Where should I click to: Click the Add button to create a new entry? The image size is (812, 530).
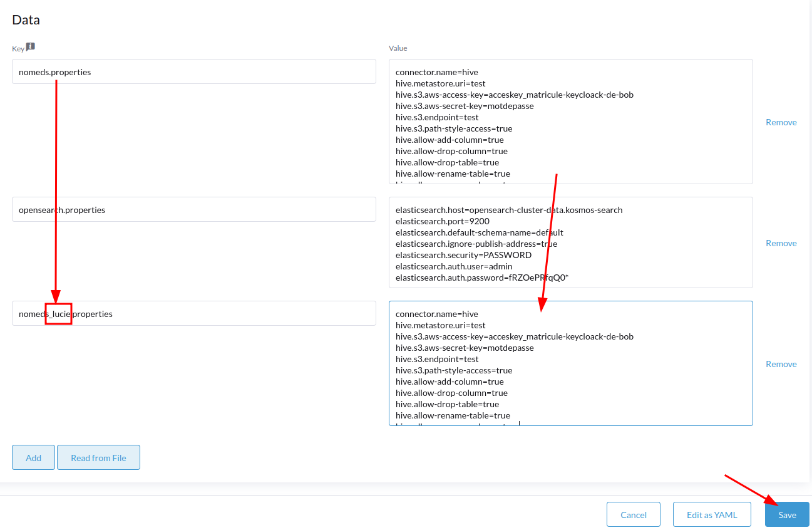(33, 457)
